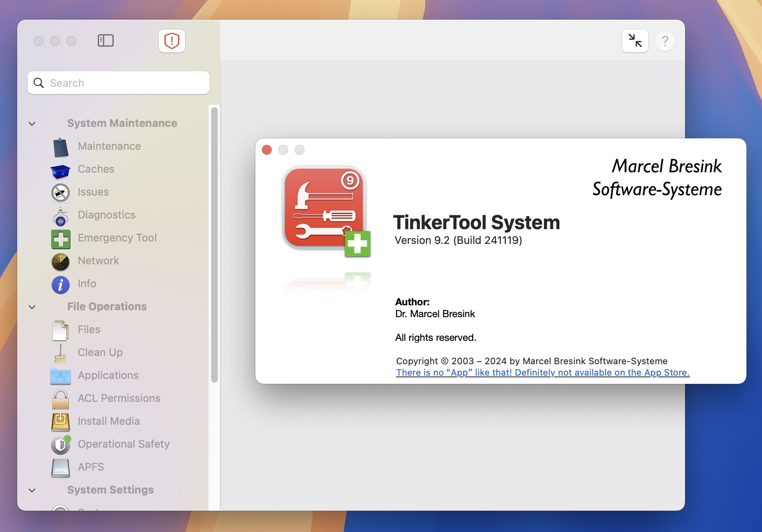This screenshot has height=532, width=762.
Task: Collapse the System Settings section
Action: [x=32, y=490]
